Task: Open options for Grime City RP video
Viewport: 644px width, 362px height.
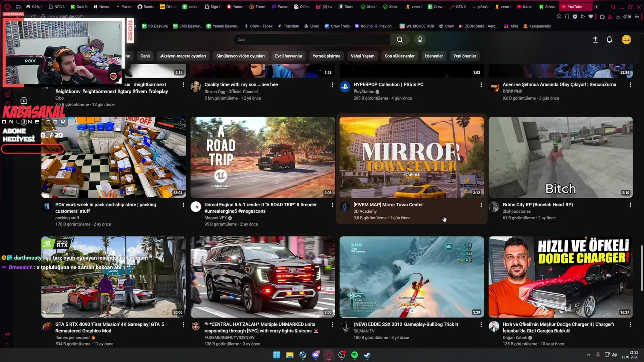Action: pyautogui.click(x=630, y=205)
